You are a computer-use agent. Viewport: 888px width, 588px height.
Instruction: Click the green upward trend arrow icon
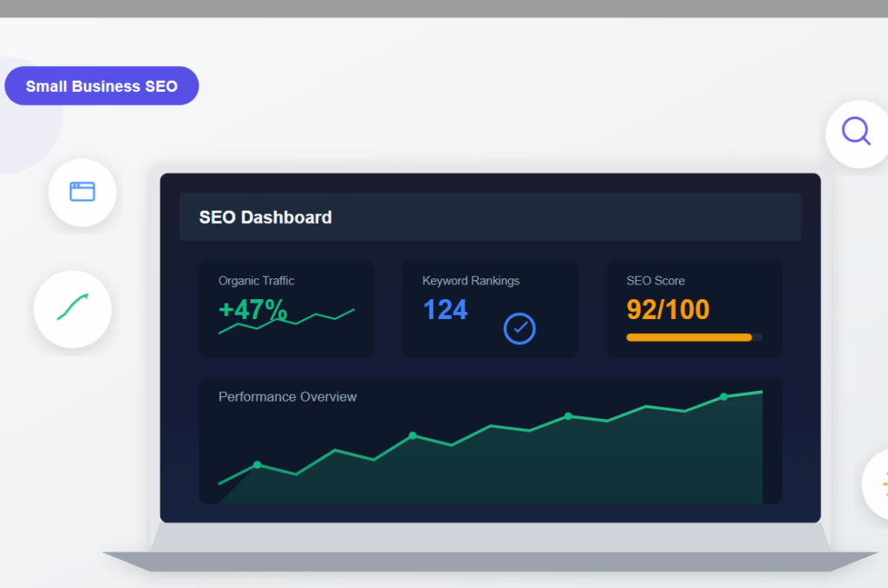pos(73,307)
